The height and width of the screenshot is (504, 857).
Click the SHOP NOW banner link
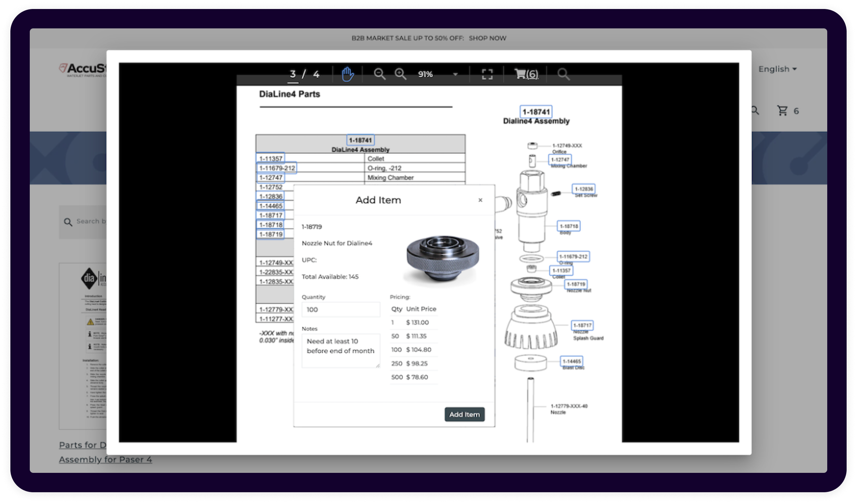487,38
